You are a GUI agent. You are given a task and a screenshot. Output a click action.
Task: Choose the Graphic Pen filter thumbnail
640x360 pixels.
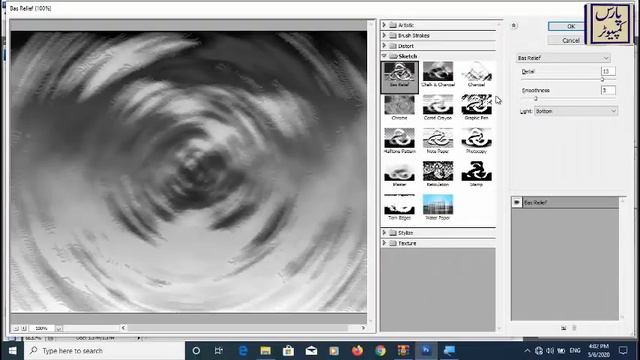point(476,107)
